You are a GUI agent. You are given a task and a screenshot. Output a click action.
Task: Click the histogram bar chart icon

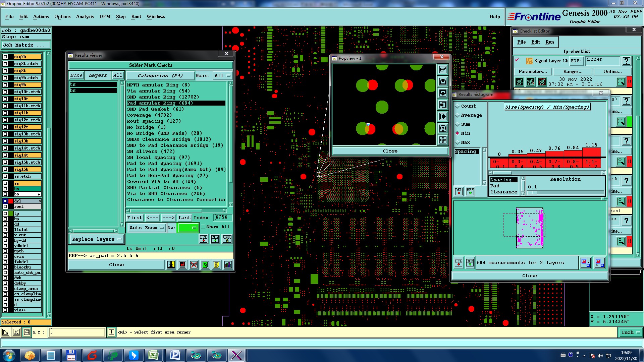click(228, 265)
